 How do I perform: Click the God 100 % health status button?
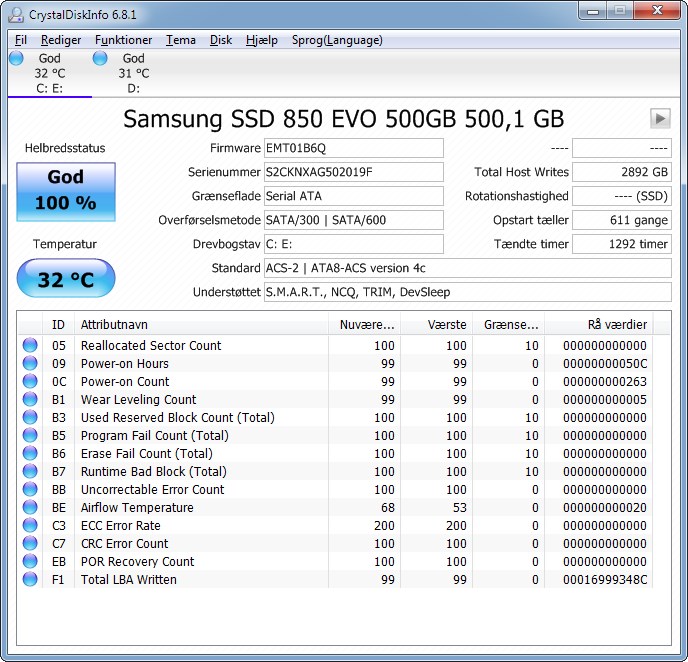(66, 191)
